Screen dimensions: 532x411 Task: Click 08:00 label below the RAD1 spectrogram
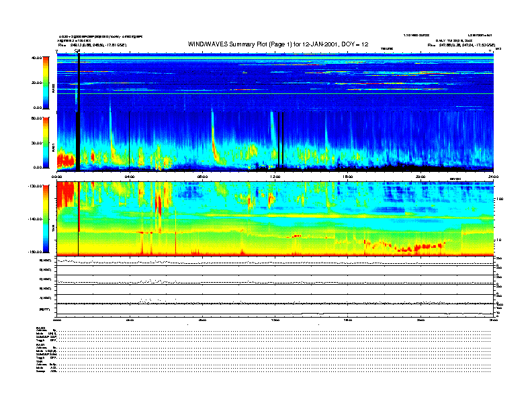click(203, 177)
